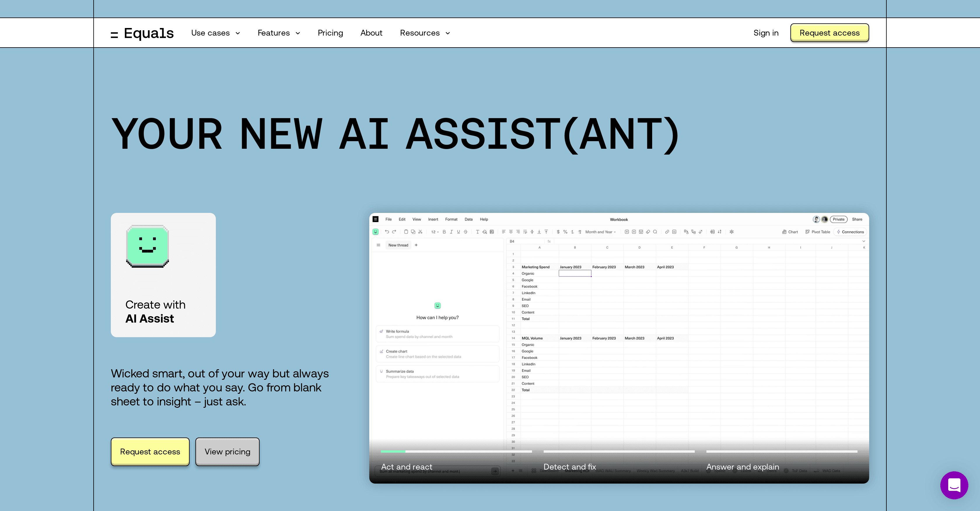Open the Insert menu in workbook
The width and height of the screenshot is (980, 511).
click(x=433, y=219)
